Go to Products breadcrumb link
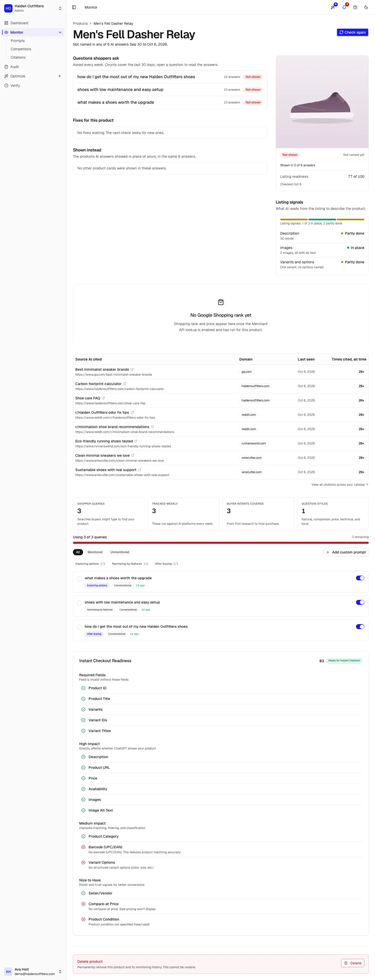375x980 pixels. [80, 23]
